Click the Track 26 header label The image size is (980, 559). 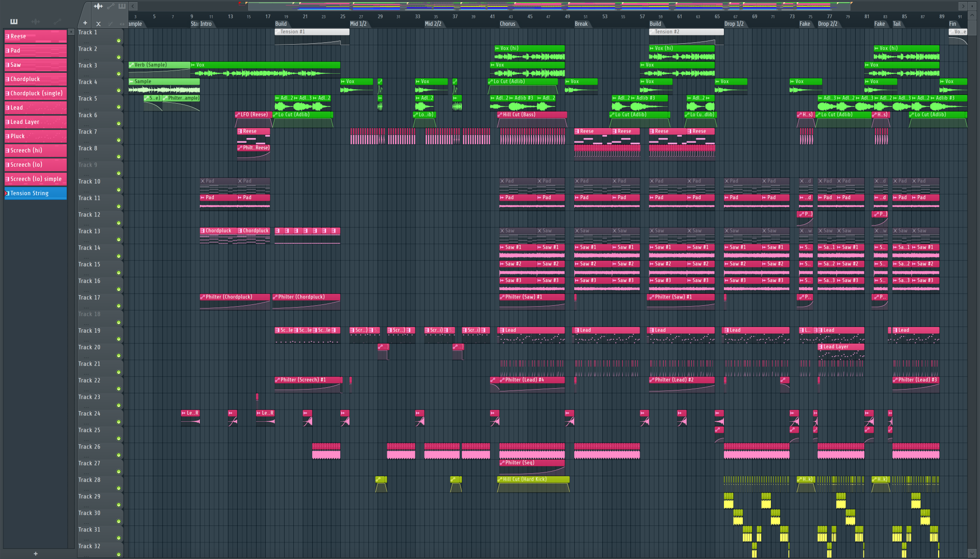click(89, 447)
